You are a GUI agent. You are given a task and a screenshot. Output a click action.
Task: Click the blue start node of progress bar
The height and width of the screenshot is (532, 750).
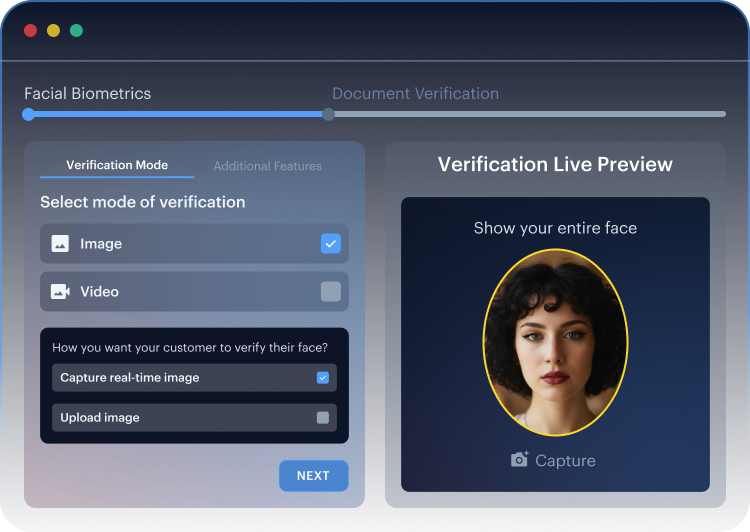click(x=28, y=114)
